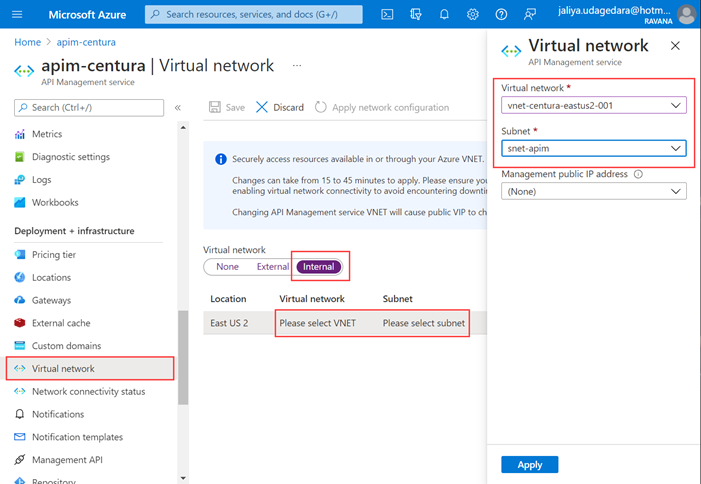Click the Apply button

click(530, 465)
